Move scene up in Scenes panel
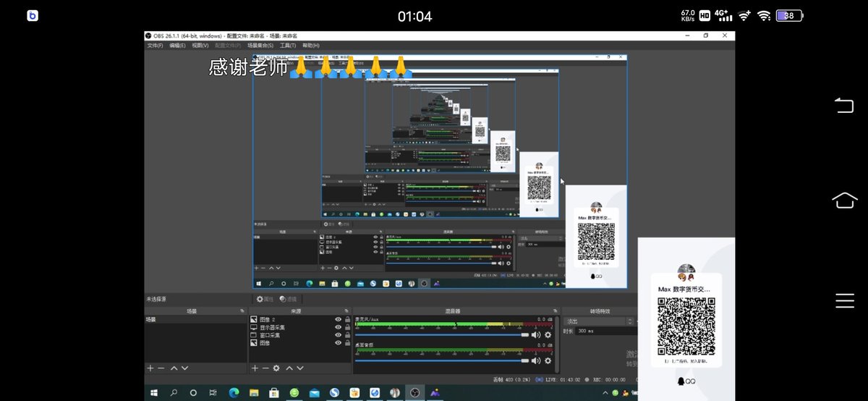Screen dimensions: 868x401 pos(173,368)
